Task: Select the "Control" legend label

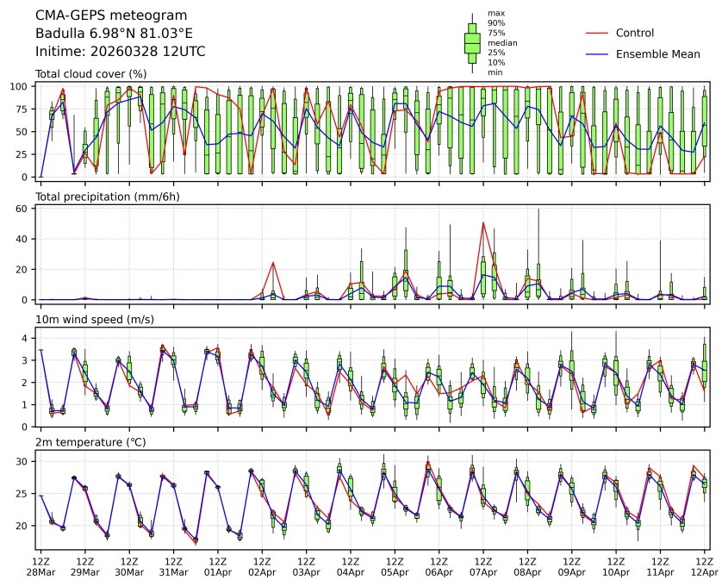Action: pyautogui.click(x=635, y=34)
